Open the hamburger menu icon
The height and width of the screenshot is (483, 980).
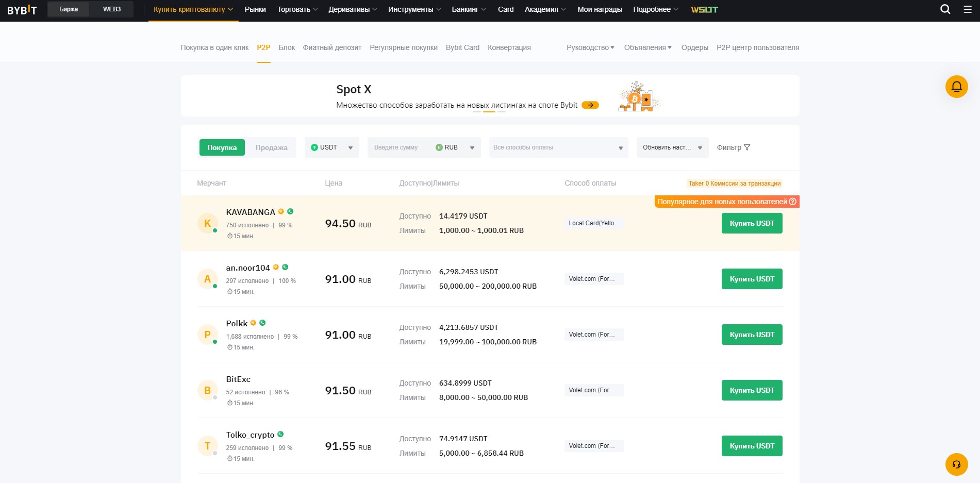tap(968, 9)
